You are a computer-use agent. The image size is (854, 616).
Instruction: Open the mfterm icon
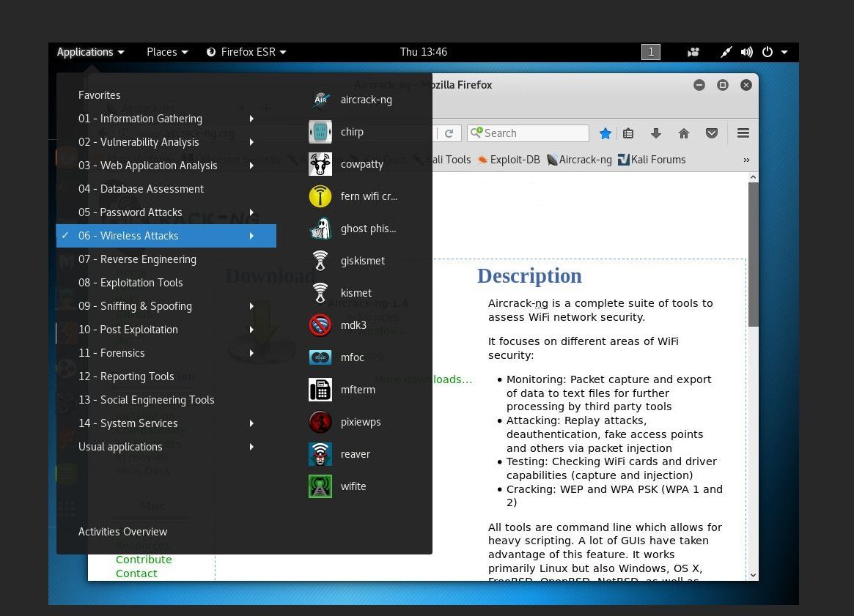tap(320, 390)
